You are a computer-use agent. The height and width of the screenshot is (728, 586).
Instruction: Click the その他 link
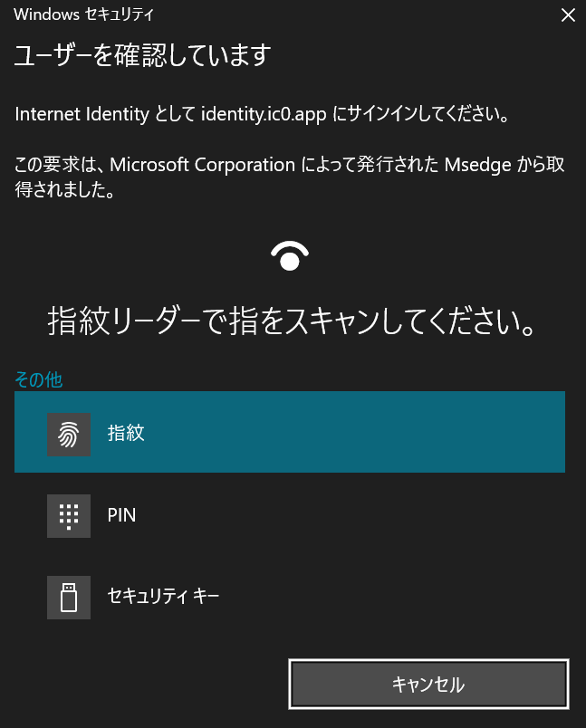(x=39, y=379)
